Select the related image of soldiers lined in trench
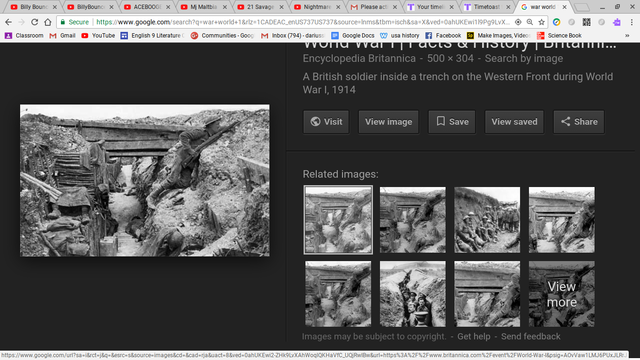The image size is (640, 360). click(x=413, y=294)
